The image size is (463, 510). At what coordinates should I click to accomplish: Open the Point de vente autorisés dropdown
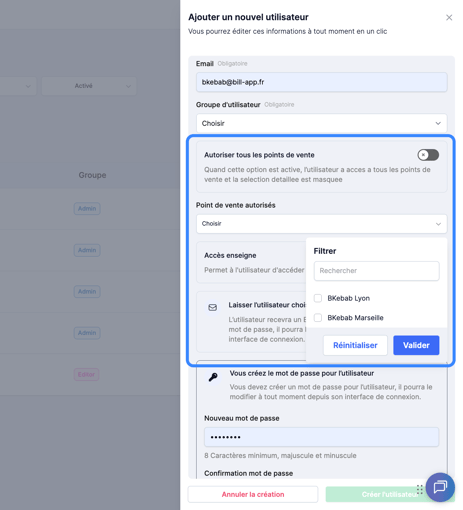[321, 224]
